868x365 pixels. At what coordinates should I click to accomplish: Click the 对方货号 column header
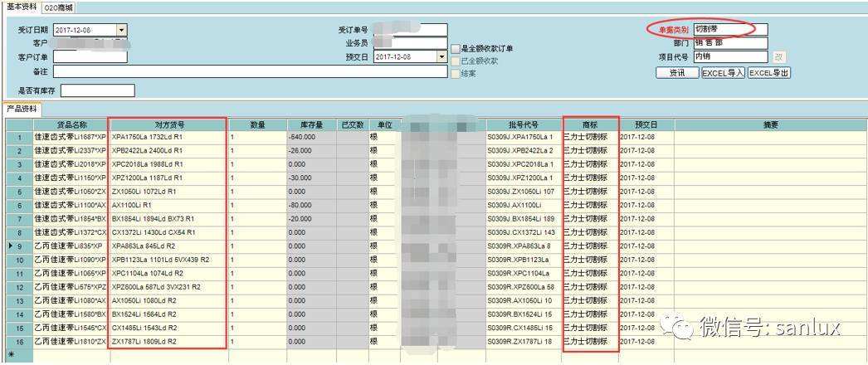coord(167,124)
